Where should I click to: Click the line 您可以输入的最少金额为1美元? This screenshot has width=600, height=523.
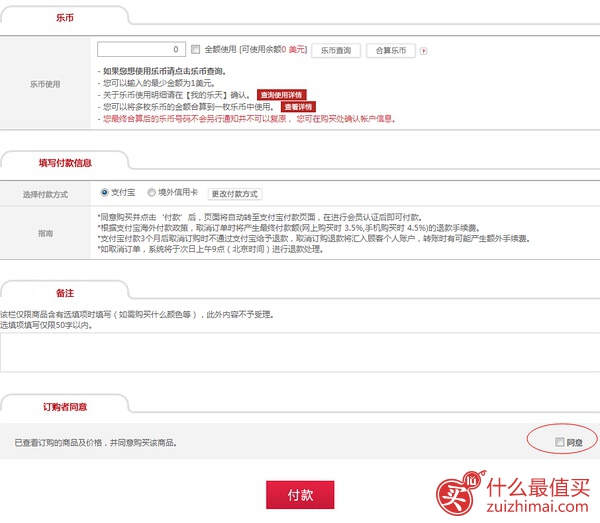click(x=156, y=83)
